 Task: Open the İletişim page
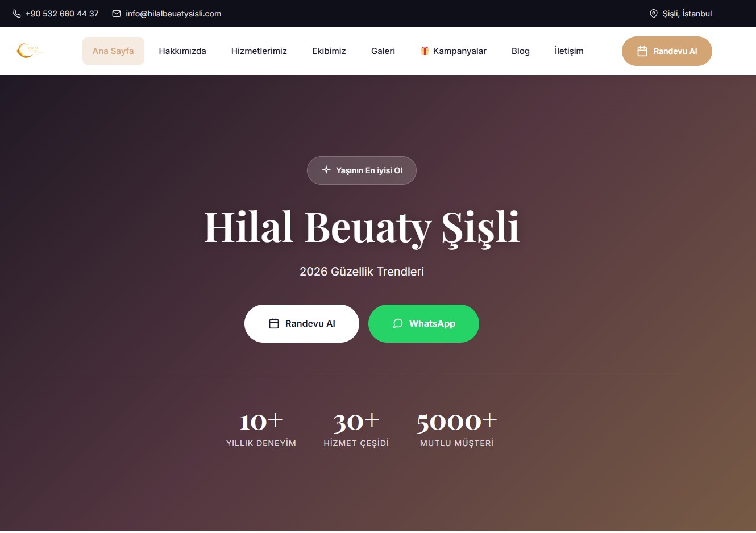click(x=568, y=51)
